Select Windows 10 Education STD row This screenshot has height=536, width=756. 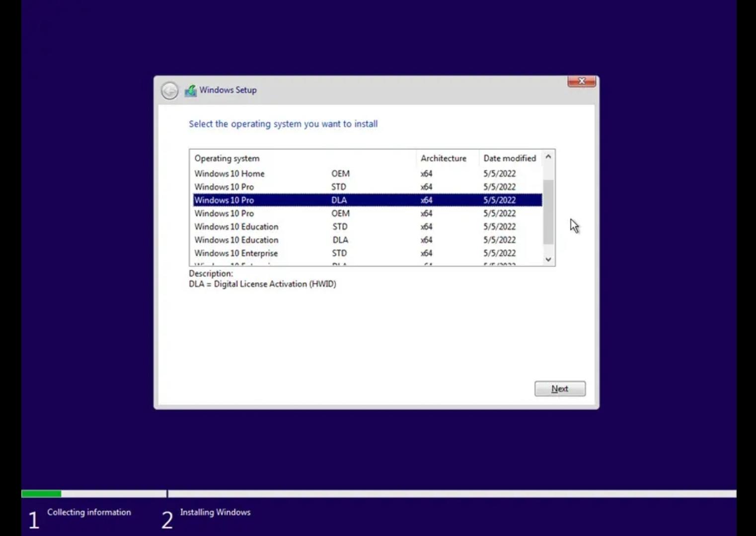[x=367, y=227]
